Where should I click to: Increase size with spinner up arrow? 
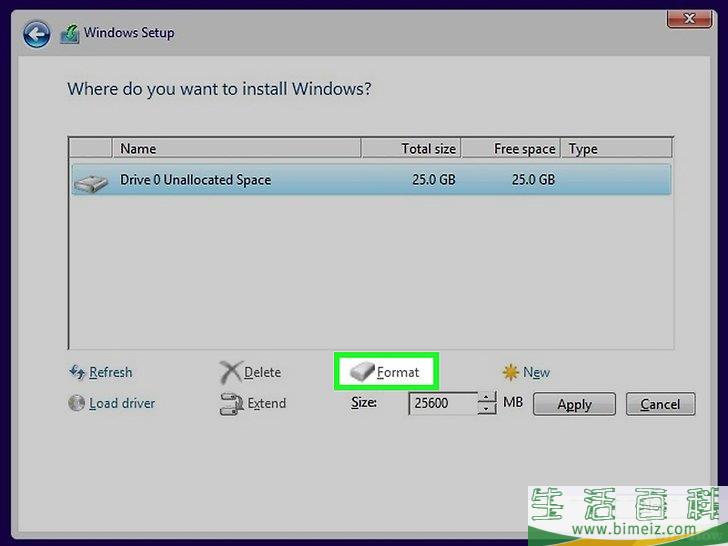[487, 398]
